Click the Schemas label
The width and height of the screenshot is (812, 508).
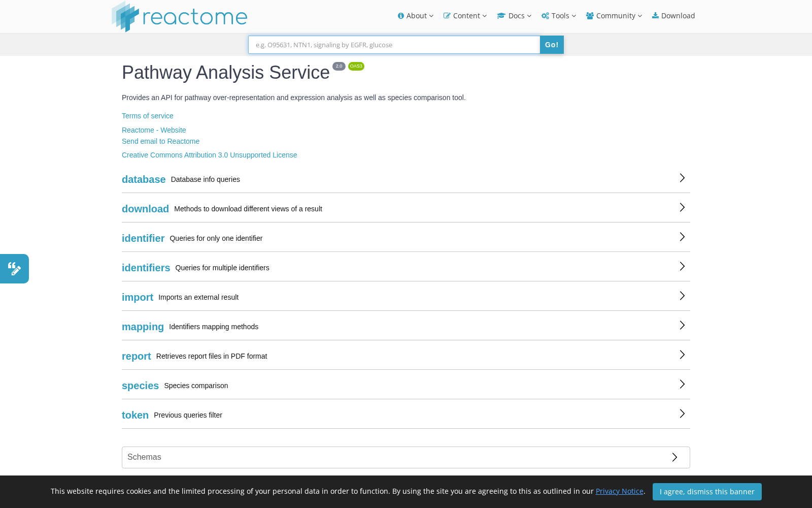(x=144, y=457)
